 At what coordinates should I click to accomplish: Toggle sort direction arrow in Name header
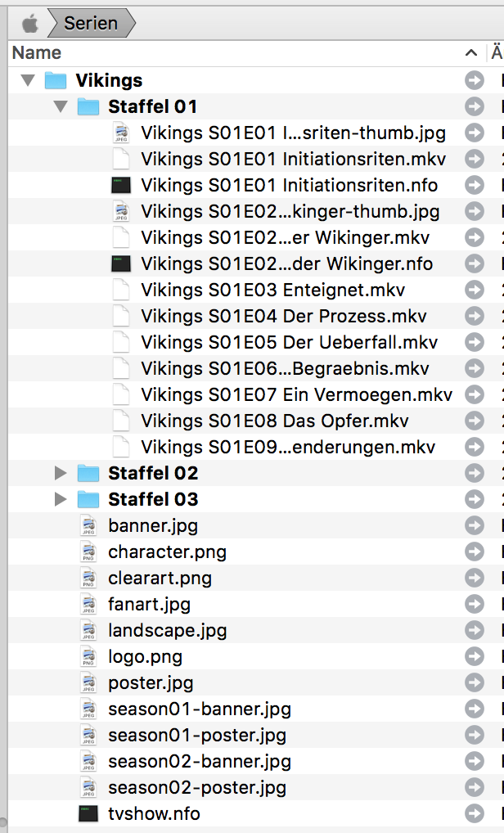(470, 52)
